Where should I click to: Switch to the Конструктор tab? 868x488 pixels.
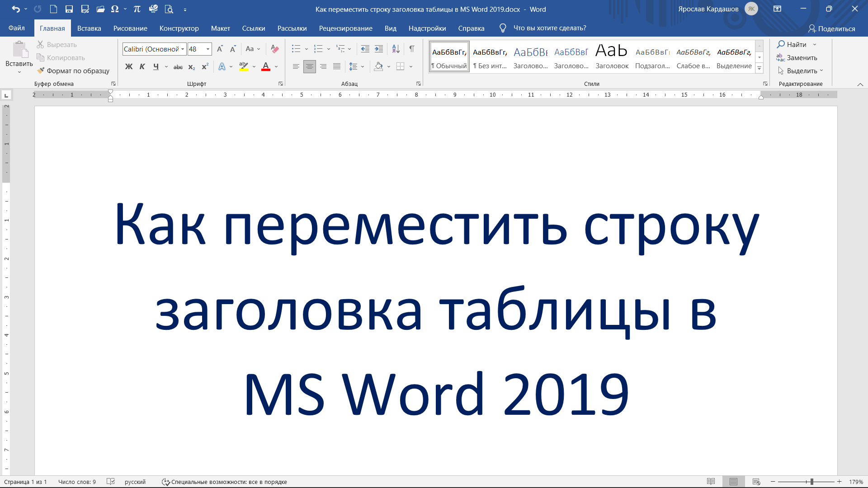[179, 28]
